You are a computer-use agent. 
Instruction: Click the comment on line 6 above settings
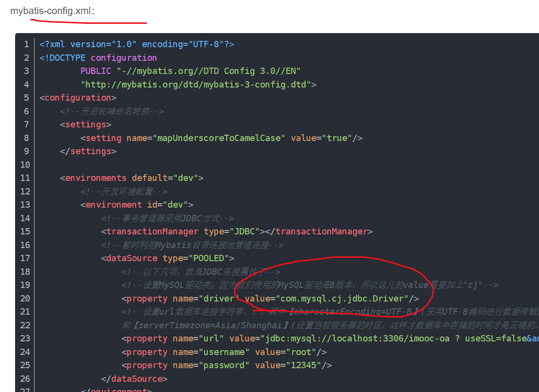coord(112,111)
